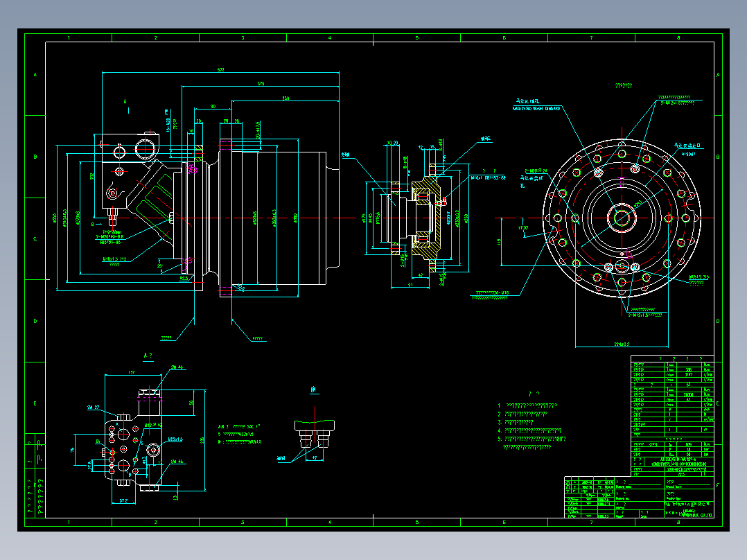Select the lower SW 46 wrench size label

[x=177, y=462]
